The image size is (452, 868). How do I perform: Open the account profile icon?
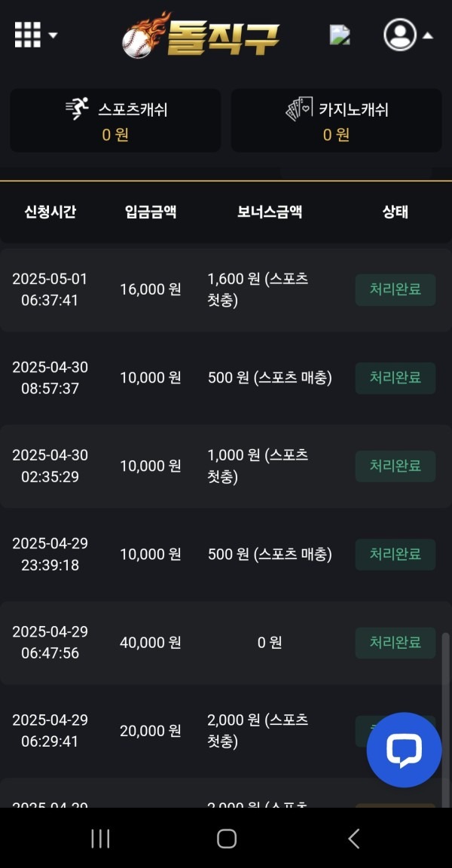point(401,35)
